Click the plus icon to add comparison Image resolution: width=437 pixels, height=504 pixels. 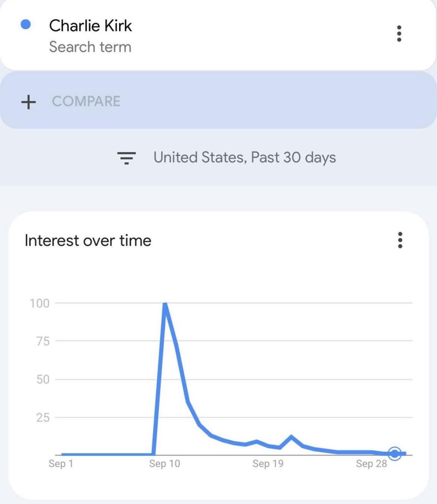pyautogui.click(x=29, y=102)
